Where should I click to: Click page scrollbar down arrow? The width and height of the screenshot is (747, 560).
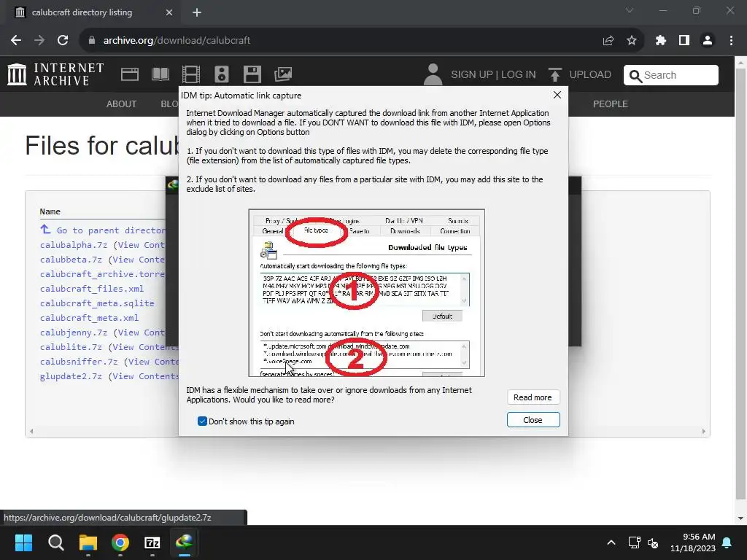coord(741,518)
